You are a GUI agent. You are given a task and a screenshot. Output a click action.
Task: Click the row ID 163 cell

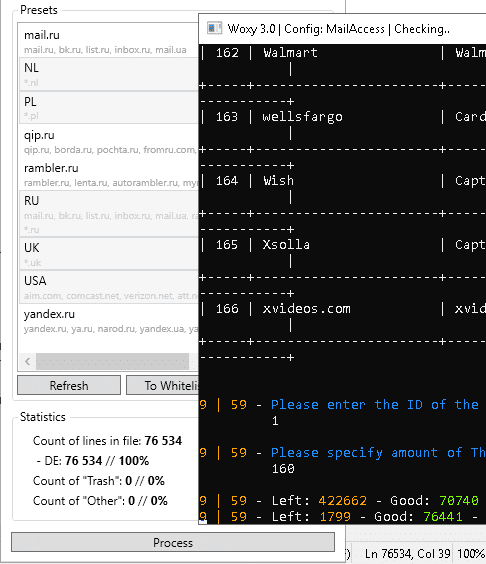point(227,117)
